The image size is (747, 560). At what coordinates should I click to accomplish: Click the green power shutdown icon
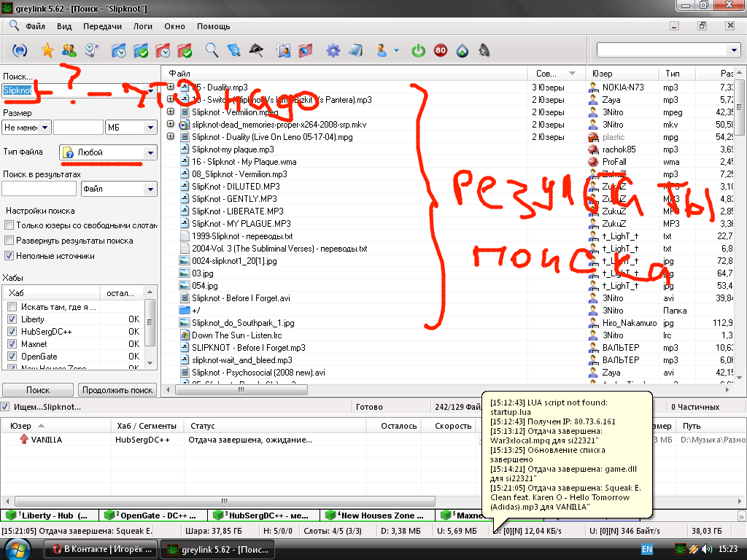tap(418, 50)
